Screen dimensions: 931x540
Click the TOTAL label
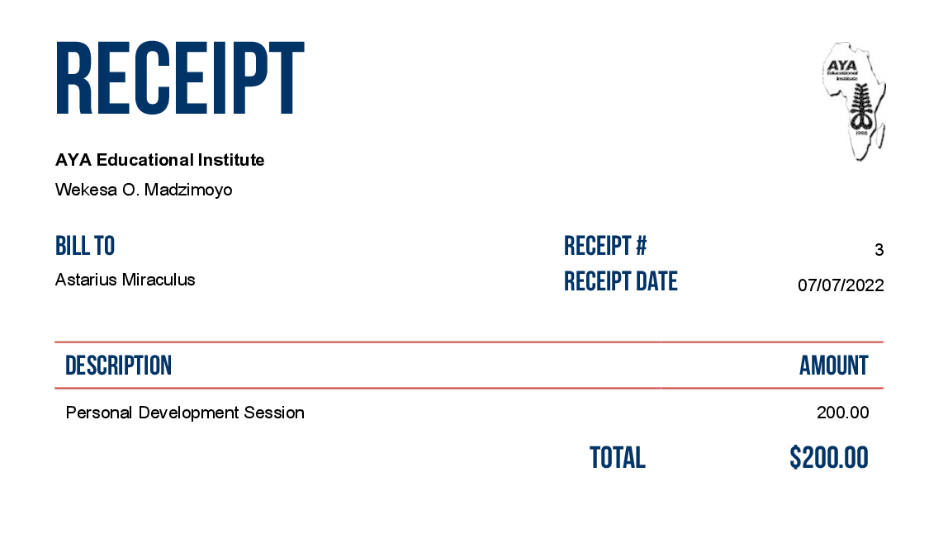[618, 458]
